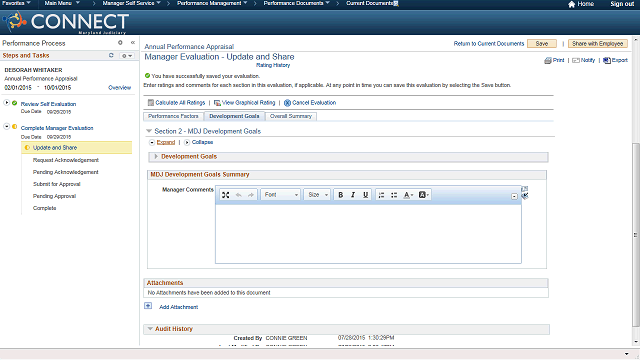Click Calculate All Ratings icon
This screenshot has width=640, height=360.
(151, 102)
